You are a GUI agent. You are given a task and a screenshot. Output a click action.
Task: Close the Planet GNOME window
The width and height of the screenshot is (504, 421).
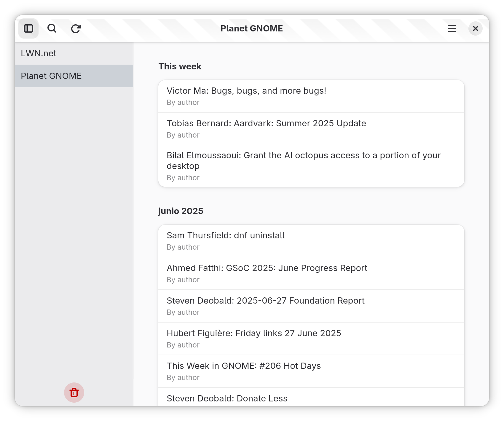(x=475, y=28)
